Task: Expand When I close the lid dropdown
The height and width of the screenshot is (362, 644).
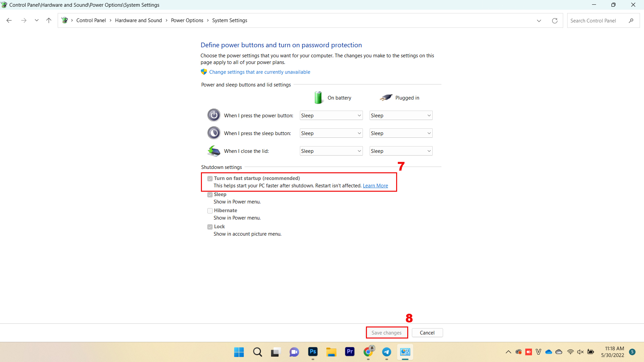Action: coord(331,151)
